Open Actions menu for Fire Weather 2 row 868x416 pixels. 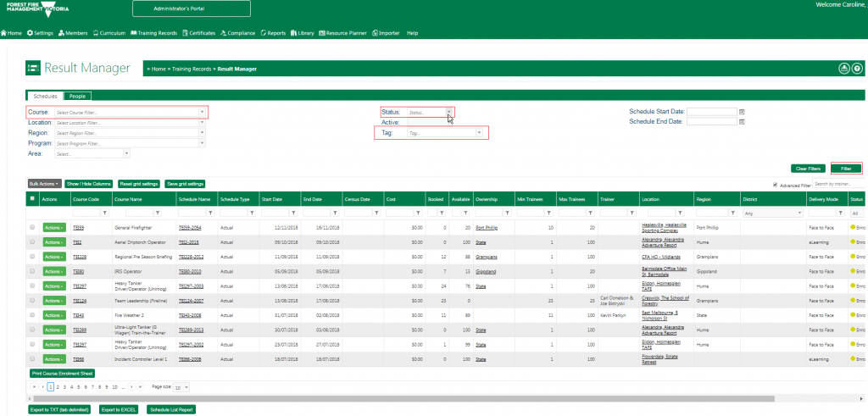point(54,315)
